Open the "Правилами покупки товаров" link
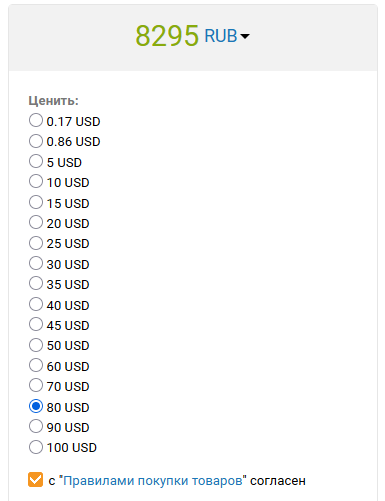This screenshot has height=501, width=385. tap(153, 481)
